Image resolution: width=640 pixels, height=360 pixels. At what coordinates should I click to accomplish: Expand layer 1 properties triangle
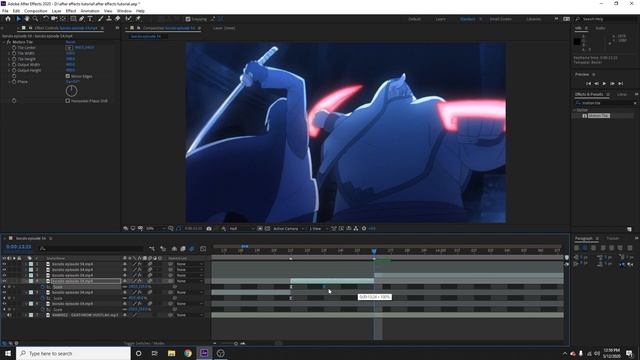(x=25, y=264)
